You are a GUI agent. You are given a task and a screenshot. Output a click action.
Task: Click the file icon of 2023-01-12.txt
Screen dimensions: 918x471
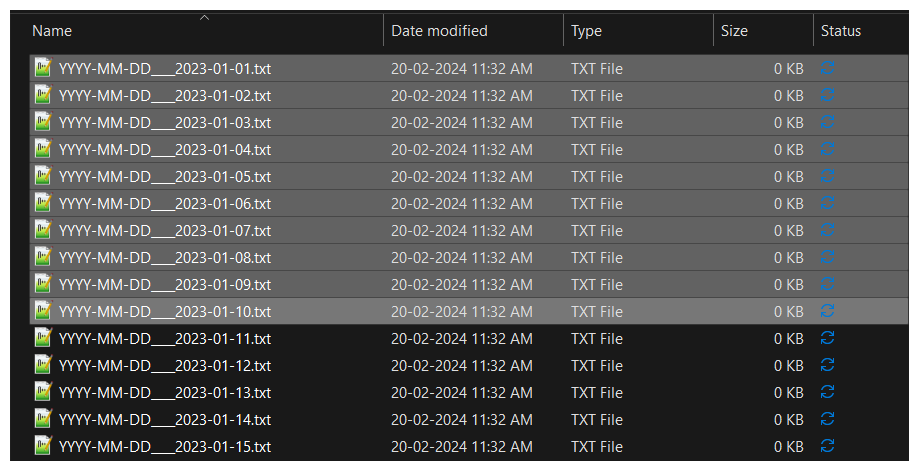tap(43, 364)
